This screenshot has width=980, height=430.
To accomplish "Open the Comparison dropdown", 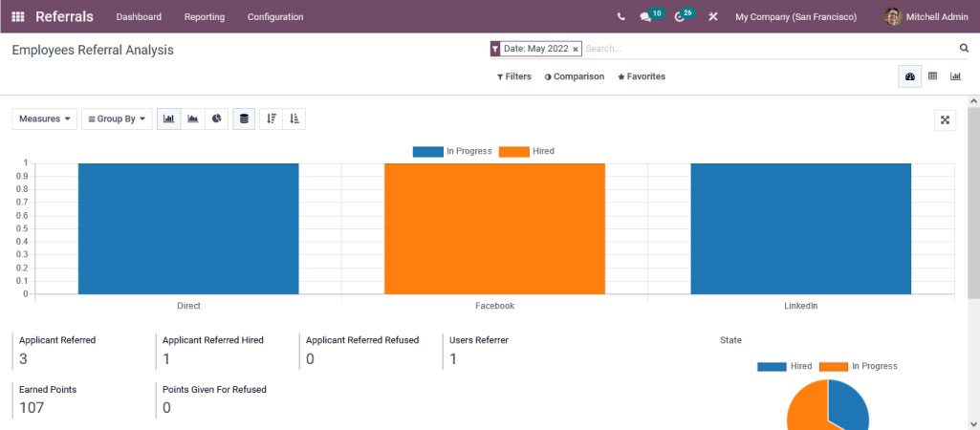I will point(575,76).
